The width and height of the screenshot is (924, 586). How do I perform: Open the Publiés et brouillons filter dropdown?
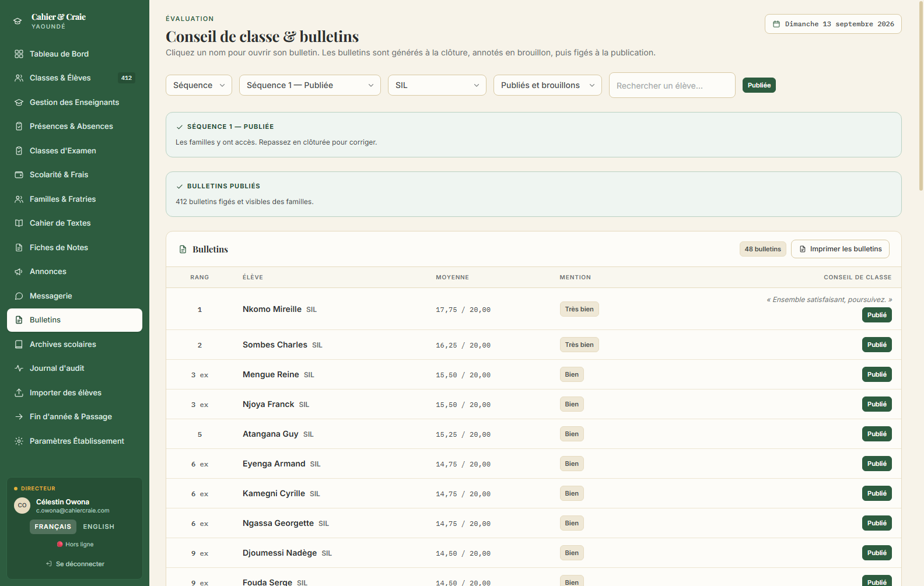(x=548, y=85)
